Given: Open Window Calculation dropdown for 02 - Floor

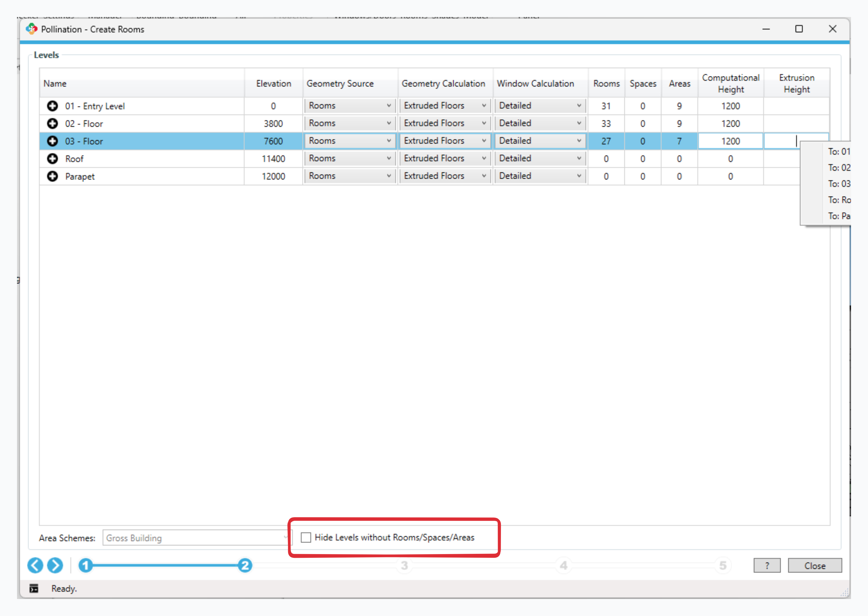Looking at the screenshot, I should coord(540,124).
